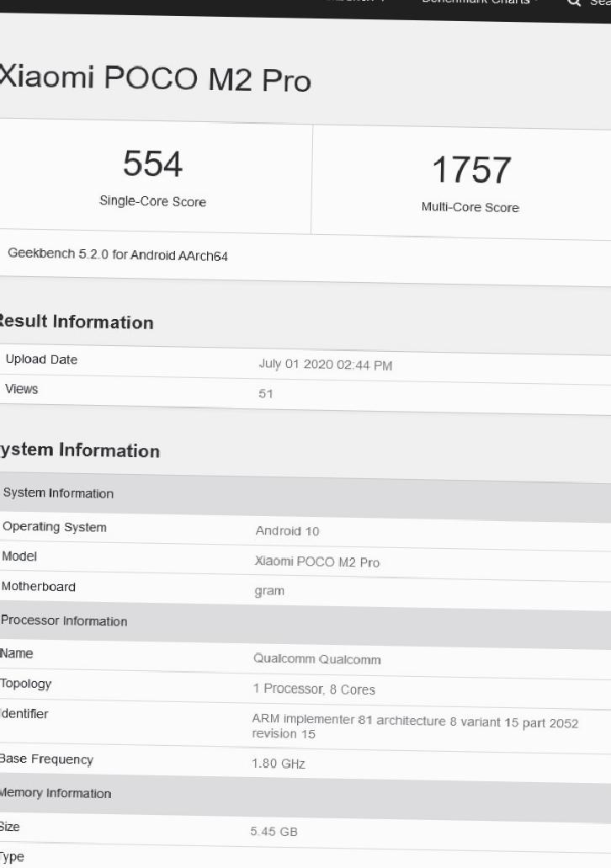
Task: Select the 5.45 GB value
Action: [274, 832]
